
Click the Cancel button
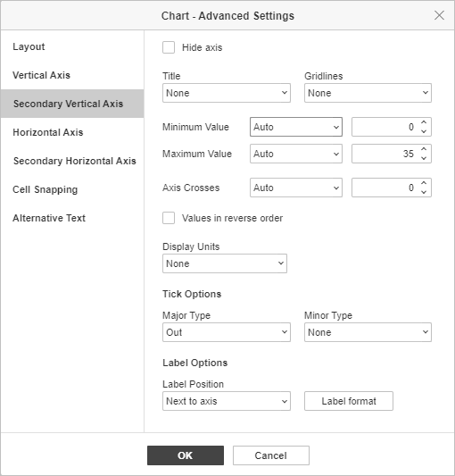(271, 455)
